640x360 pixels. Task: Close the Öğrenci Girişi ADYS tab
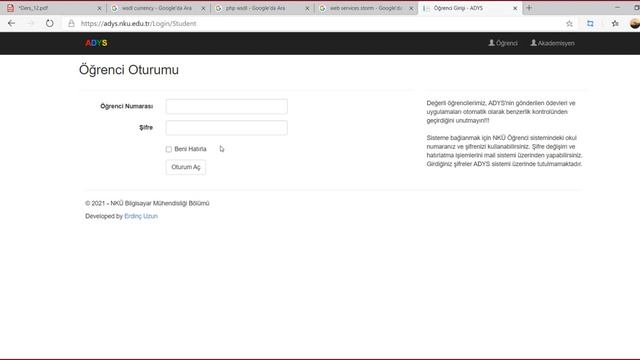coord(515,8)
